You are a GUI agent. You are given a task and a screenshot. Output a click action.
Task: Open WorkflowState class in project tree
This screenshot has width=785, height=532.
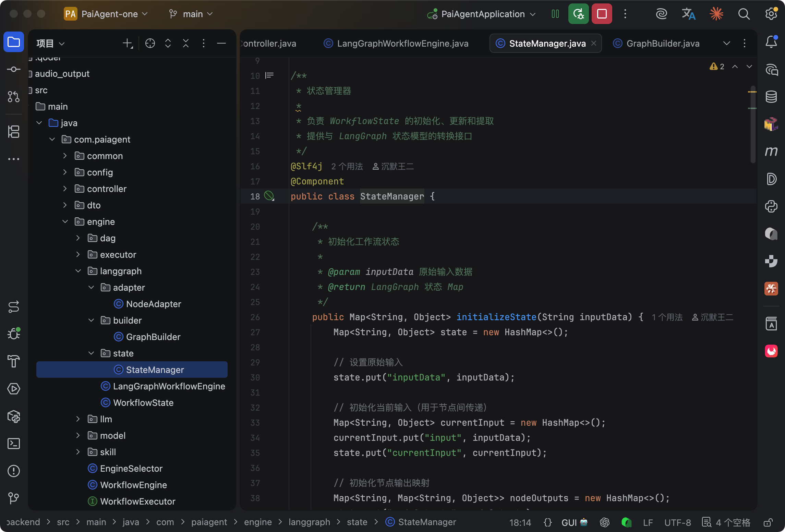pyautogui.click(x=143, y=402)
